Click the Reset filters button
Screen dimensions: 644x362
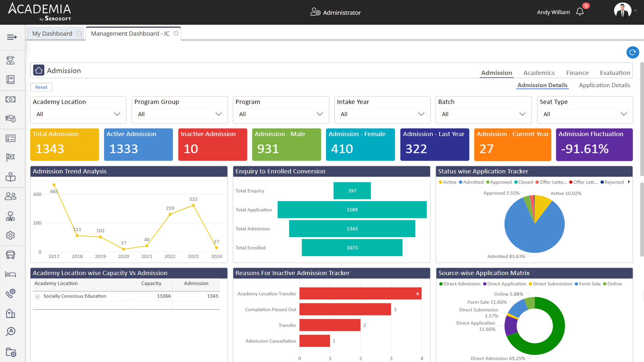coord(41,87)
